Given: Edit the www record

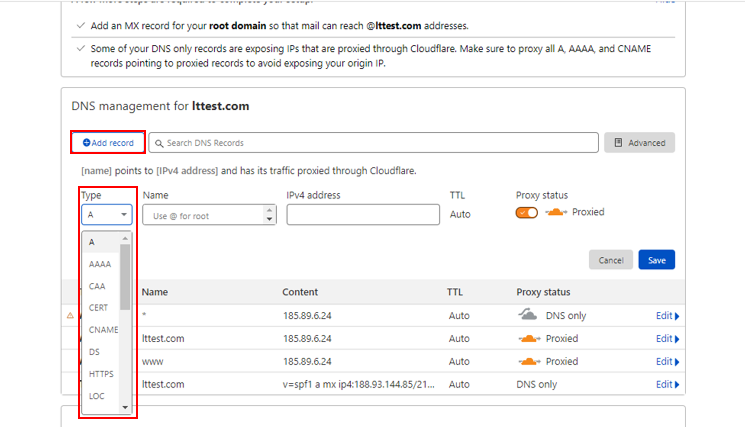Looking at the screenshot, I should click(667, 362).
